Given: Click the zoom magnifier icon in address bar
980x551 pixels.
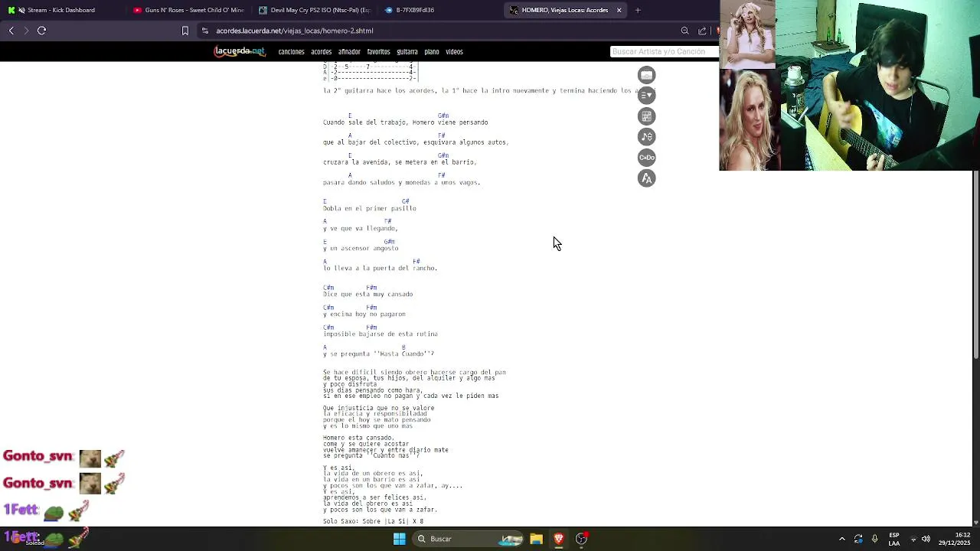Looking at the screenshot, I should (685, 31).
